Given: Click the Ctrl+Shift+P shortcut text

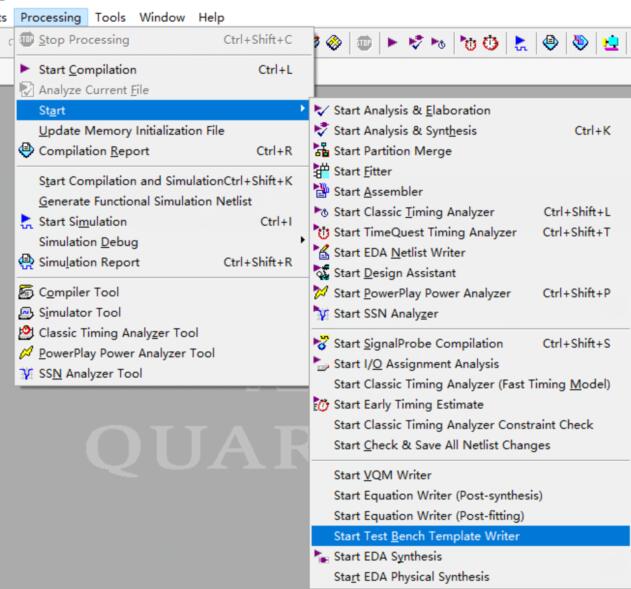Looking at the screenshot, I should tap(576, 293).
